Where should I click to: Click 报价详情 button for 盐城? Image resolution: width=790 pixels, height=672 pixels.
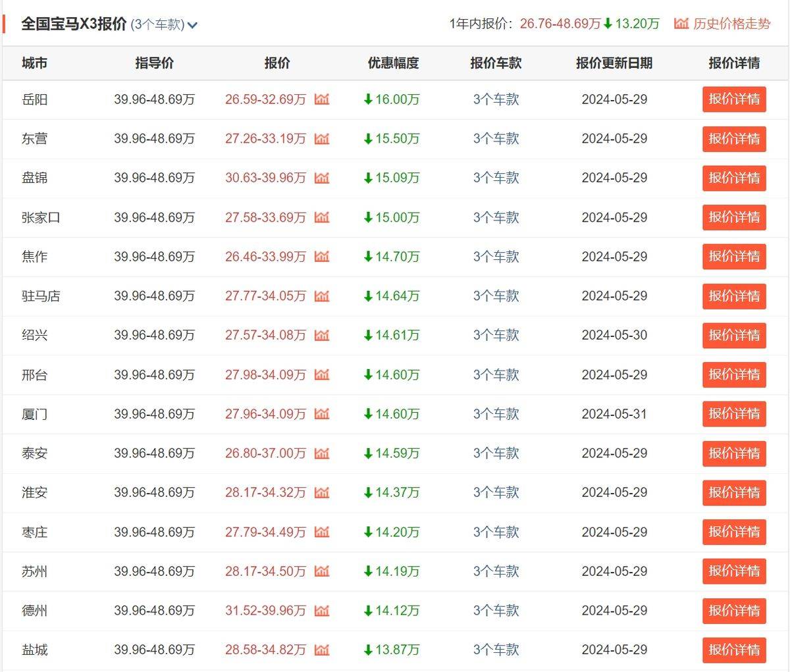(734, 650)
